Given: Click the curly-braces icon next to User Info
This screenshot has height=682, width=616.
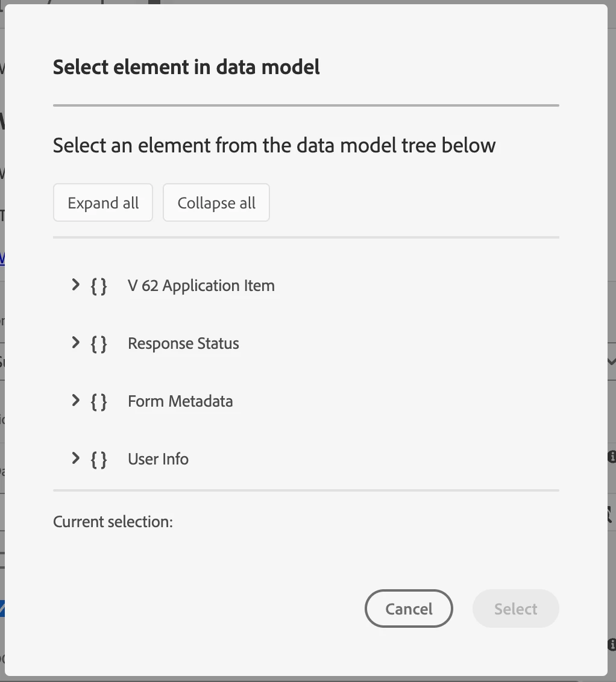Looking at the screenshot, I should point(99,459).
